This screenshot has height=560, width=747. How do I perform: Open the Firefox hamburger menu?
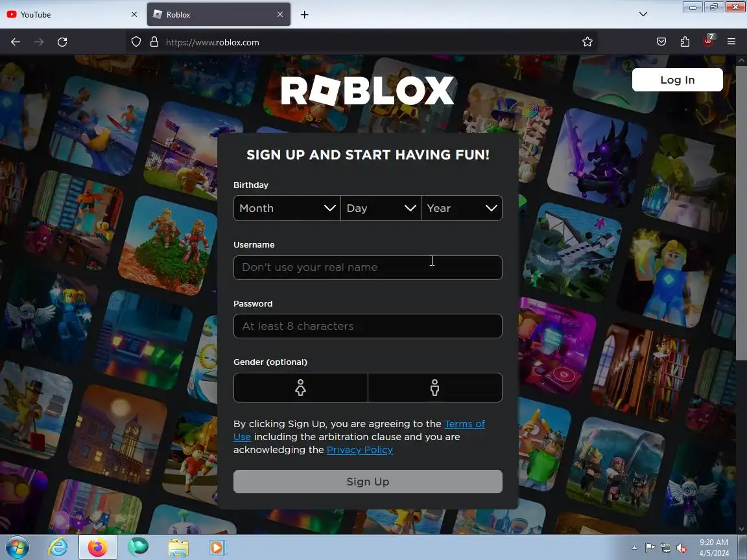(x=731, y=42)
